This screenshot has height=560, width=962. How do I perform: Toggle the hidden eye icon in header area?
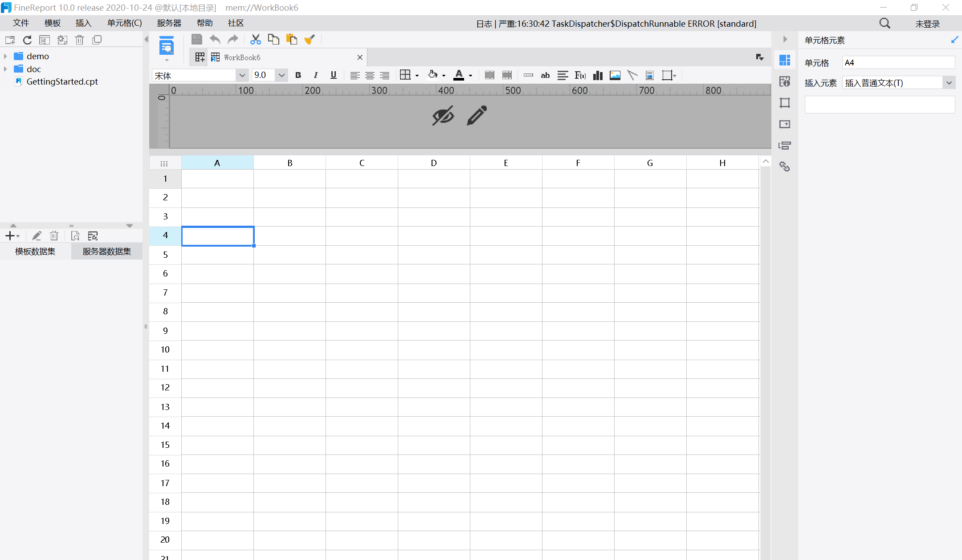click(443, 116)
